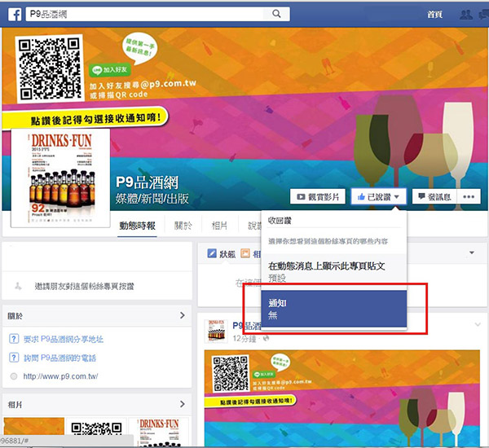
Task: Open the 已說讚 liked dropdown
Action: 379,197
